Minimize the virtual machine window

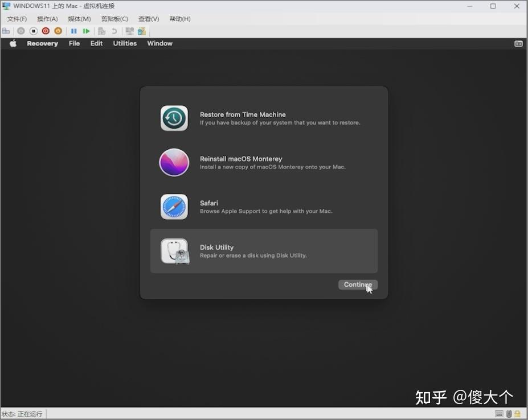point(470,6)
